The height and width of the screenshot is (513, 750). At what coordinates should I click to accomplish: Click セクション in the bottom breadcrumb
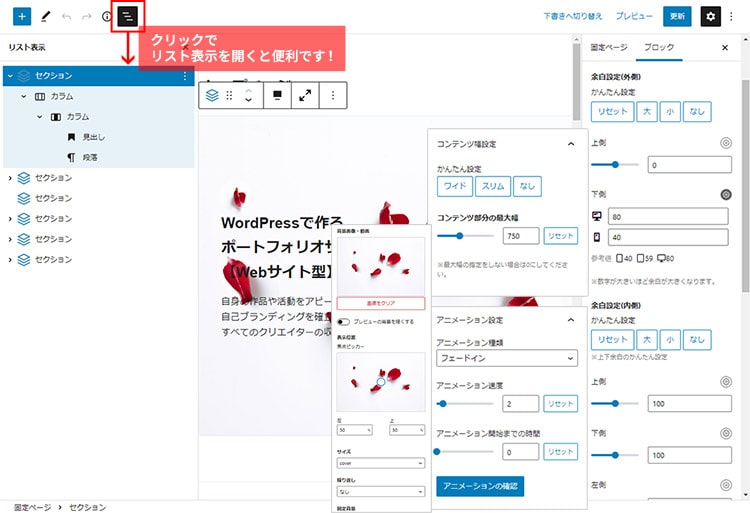[x=88, y=507]
